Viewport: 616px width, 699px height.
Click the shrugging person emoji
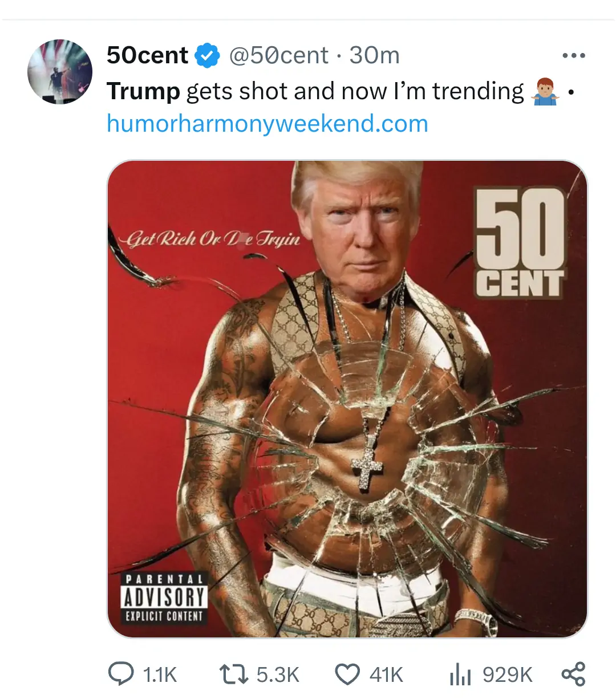tap(544, 92)
